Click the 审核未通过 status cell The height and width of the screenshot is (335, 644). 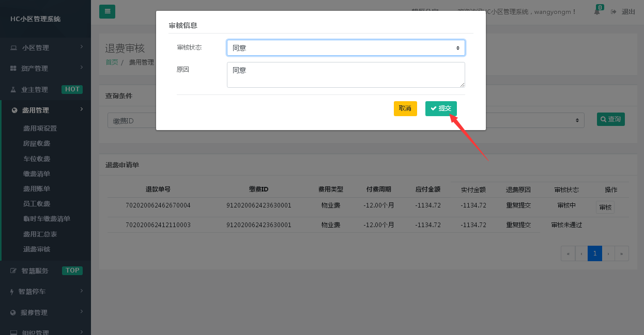click(566, 225)
